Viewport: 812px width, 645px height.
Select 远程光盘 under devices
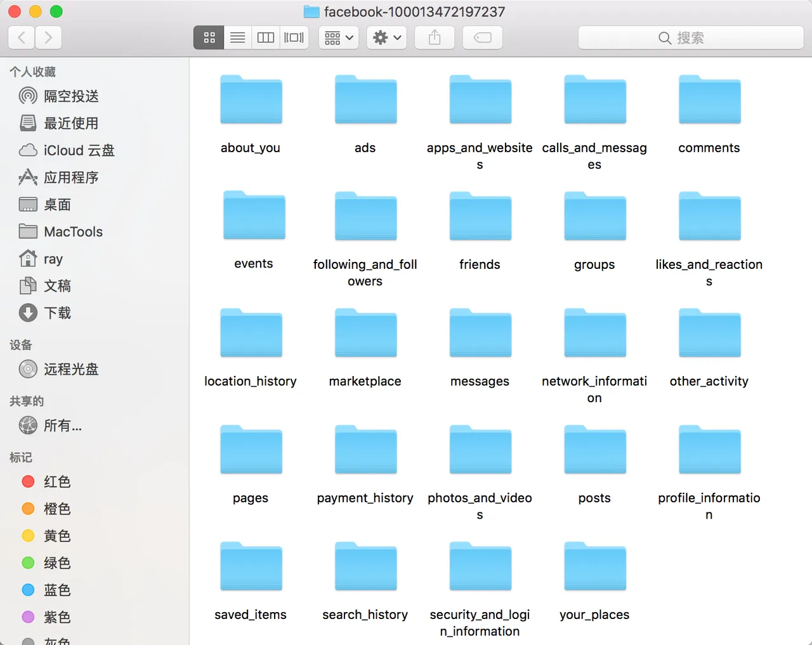pyautogui.click(x=95, y=369)
